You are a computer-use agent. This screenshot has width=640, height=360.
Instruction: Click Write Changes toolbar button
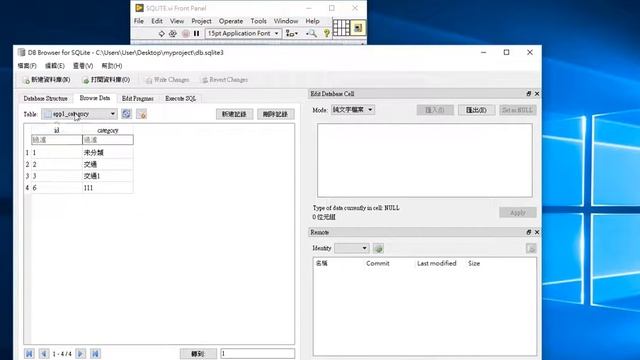tap(167, 80)
